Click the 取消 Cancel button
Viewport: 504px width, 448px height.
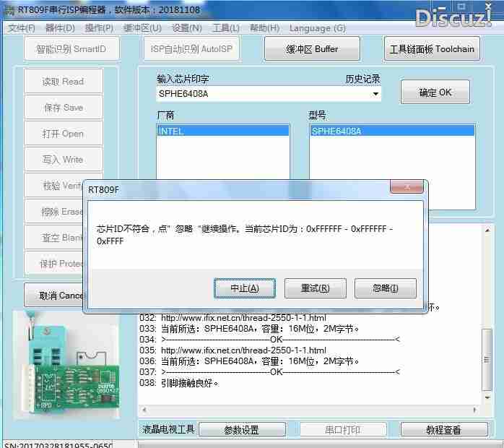[53, 295]
